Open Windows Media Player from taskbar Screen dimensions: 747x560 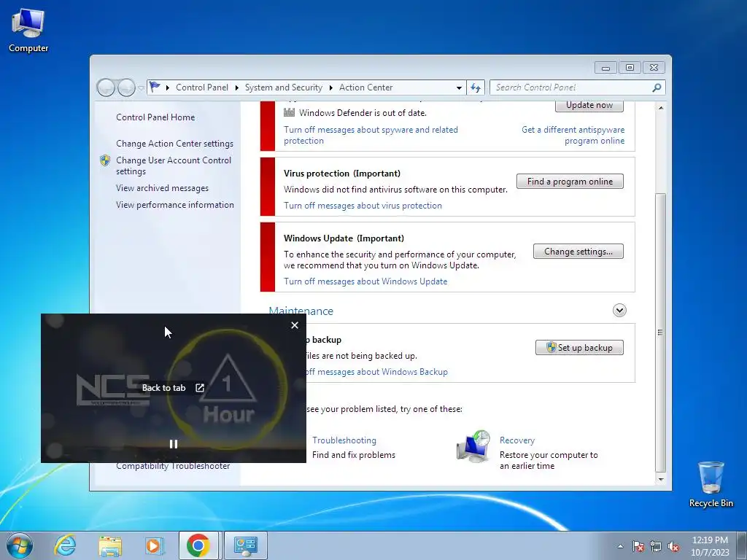[x=154, y=545]
